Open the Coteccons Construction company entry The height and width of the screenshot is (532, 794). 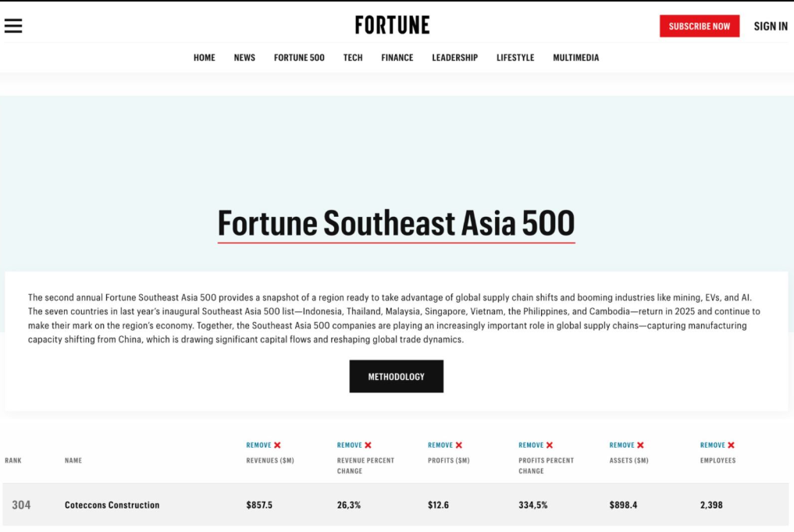[x=112, y=505]
